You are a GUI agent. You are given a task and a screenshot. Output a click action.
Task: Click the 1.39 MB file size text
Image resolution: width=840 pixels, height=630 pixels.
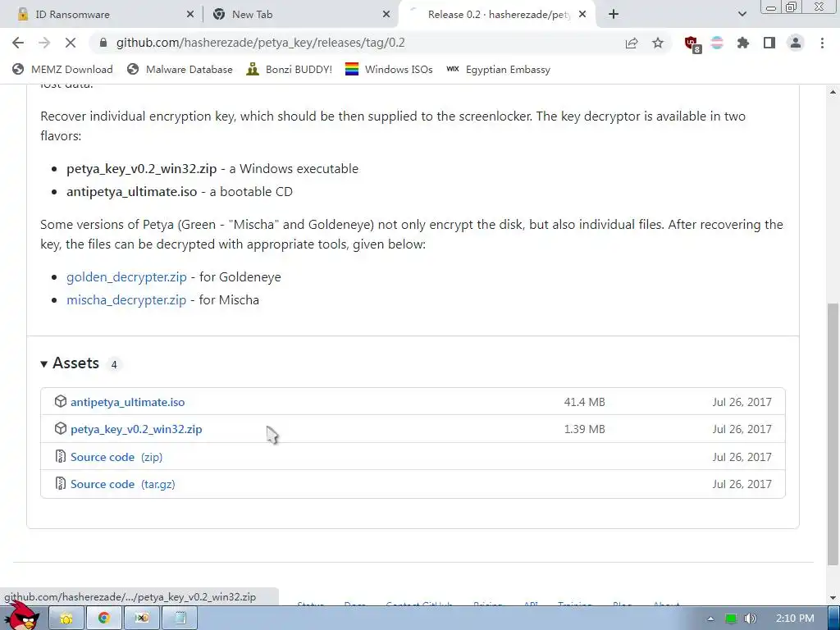tap(584, 430)
